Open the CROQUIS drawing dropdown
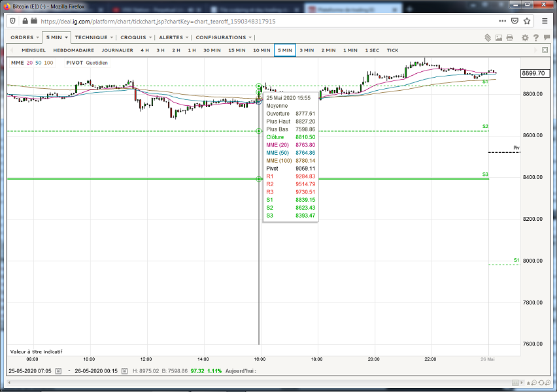This screenshot has width=557, height=392. point(136,37)
